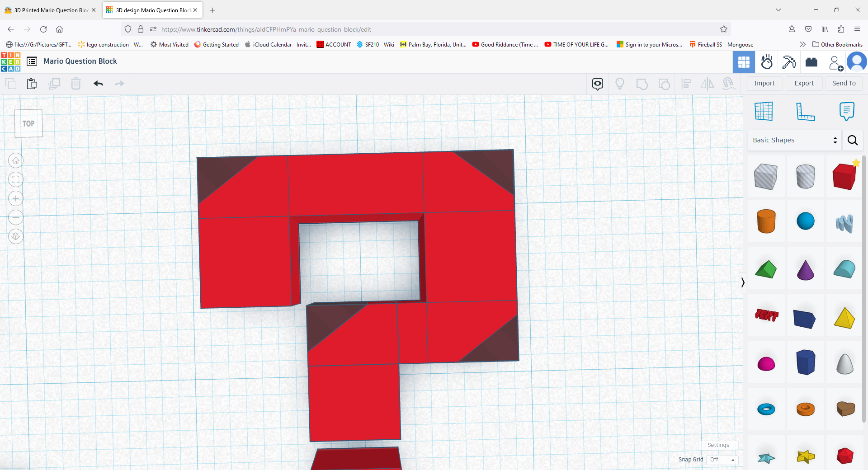Click the Send To button

(844, 83)
